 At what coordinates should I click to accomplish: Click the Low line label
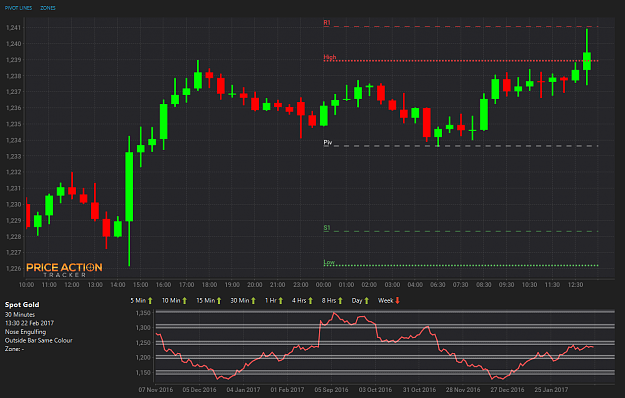(x=329, y=262)
